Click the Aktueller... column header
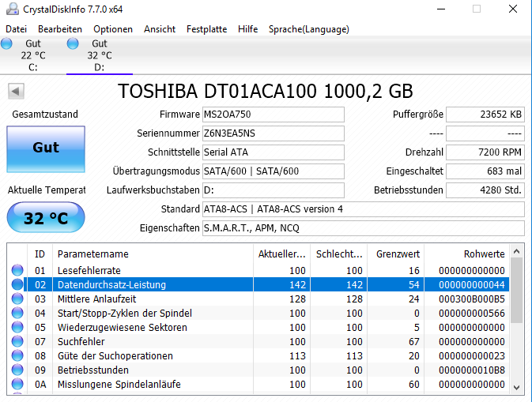 pyautogui.click(x=281, y=254)
